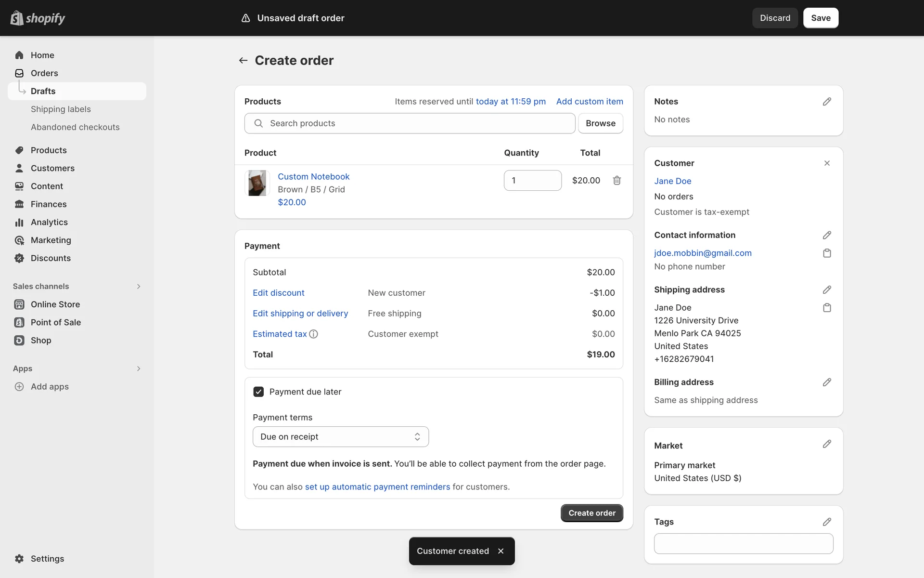
Task: Remove customer Jane Doe from order
Action: 826,163
